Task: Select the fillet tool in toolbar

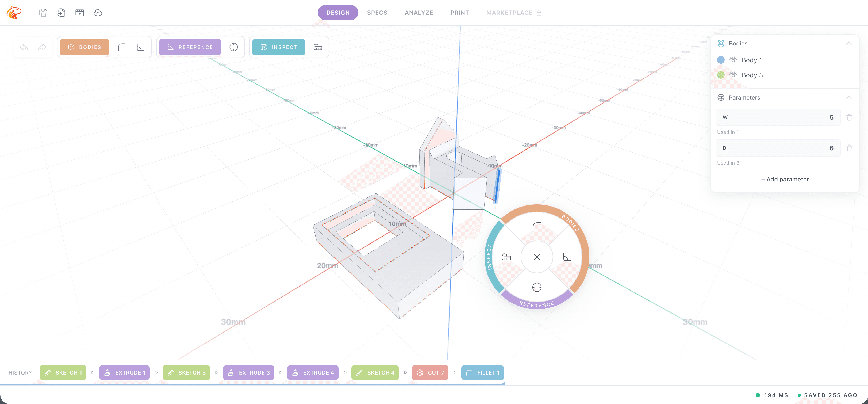Action: coord(122,47)
